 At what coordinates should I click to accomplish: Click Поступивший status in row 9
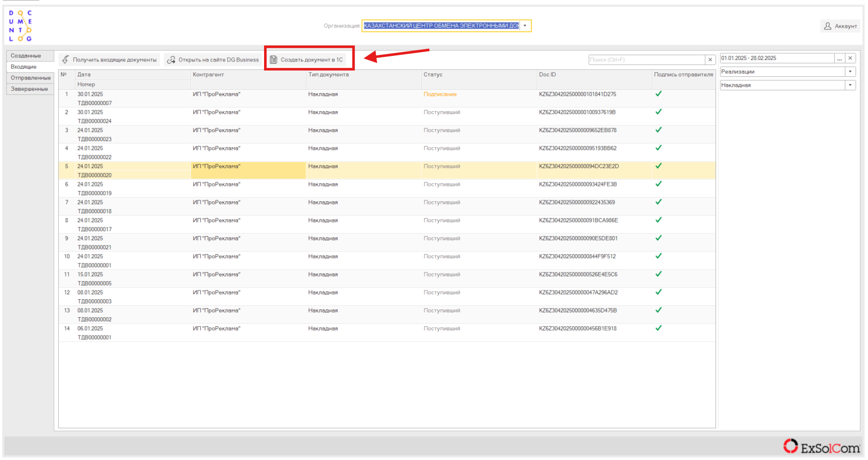(442, 239)
